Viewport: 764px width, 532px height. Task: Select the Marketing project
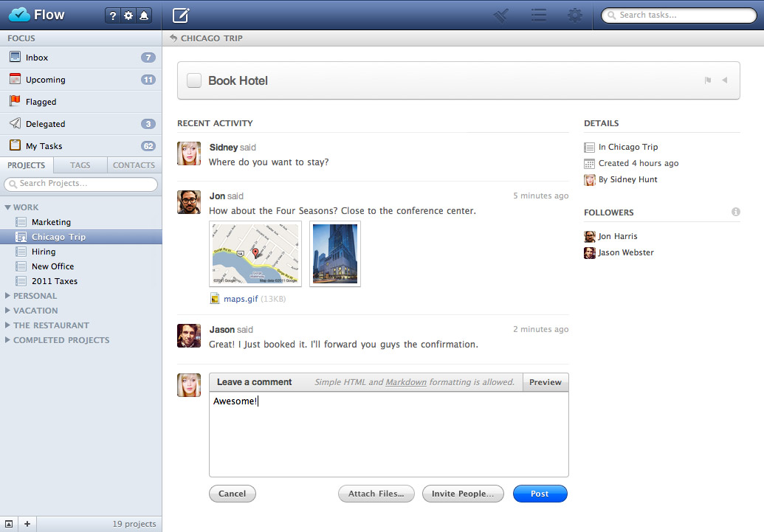click(51, 222)
